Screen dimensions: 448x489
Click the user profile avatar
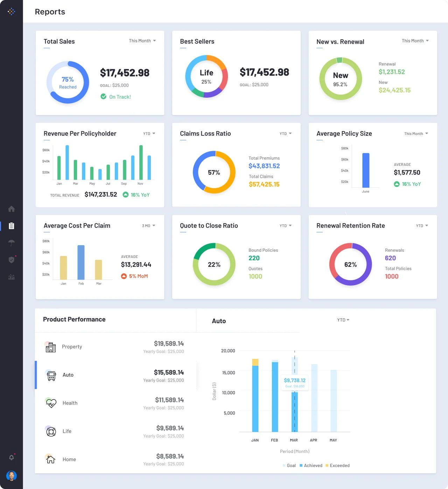point(11,476)
